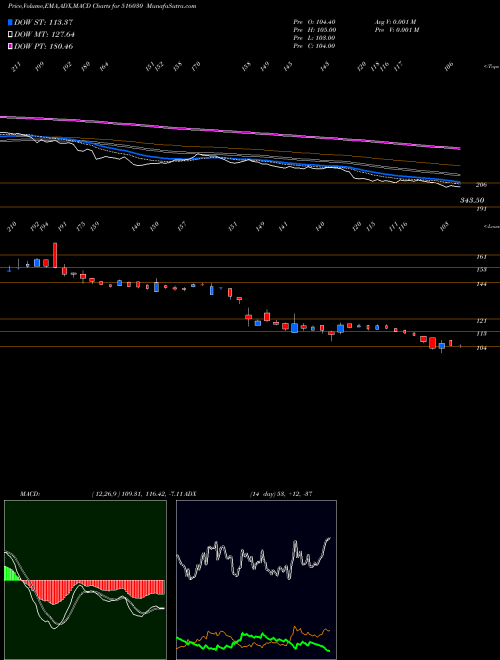Click the 144 price level label
500x660 pixels.
pyautogui.click(x=481, y=284)
